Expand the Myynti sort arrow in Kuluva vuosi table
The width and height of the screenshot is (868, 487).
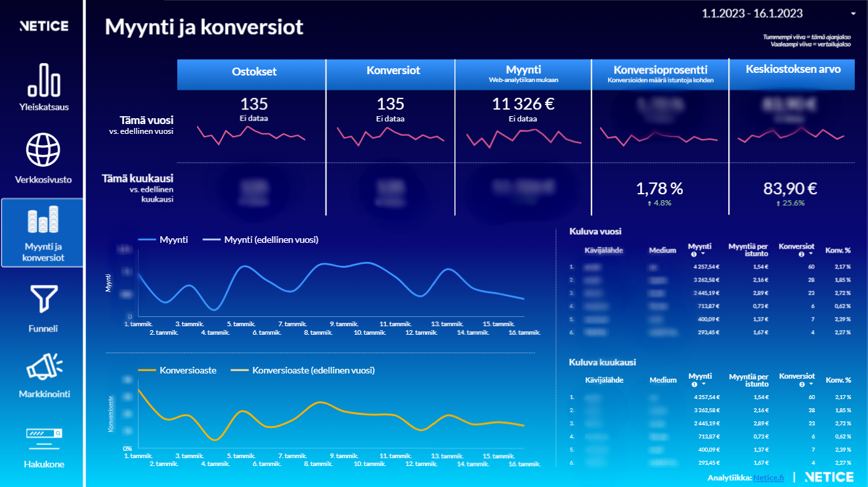pos(703,253)
